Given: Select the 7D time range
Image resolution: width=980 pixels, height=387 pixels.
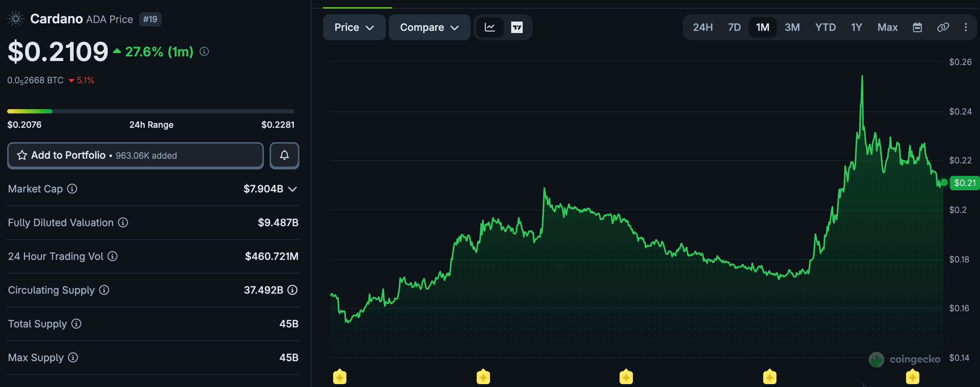Looking at the screenshot, I should 734,27.
